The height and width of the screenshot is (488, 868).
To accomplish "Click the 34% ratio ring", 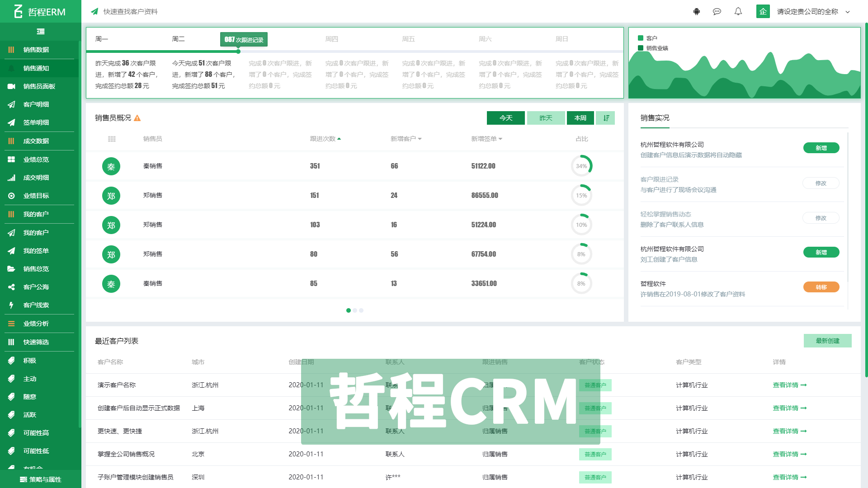I will tap(581, 166).
